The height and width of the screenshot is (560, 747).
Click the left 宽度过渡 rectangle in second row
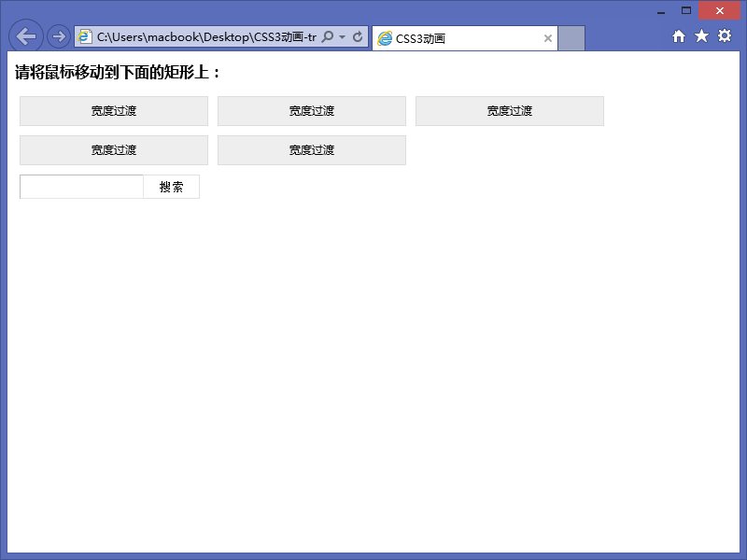coord(114,150)
